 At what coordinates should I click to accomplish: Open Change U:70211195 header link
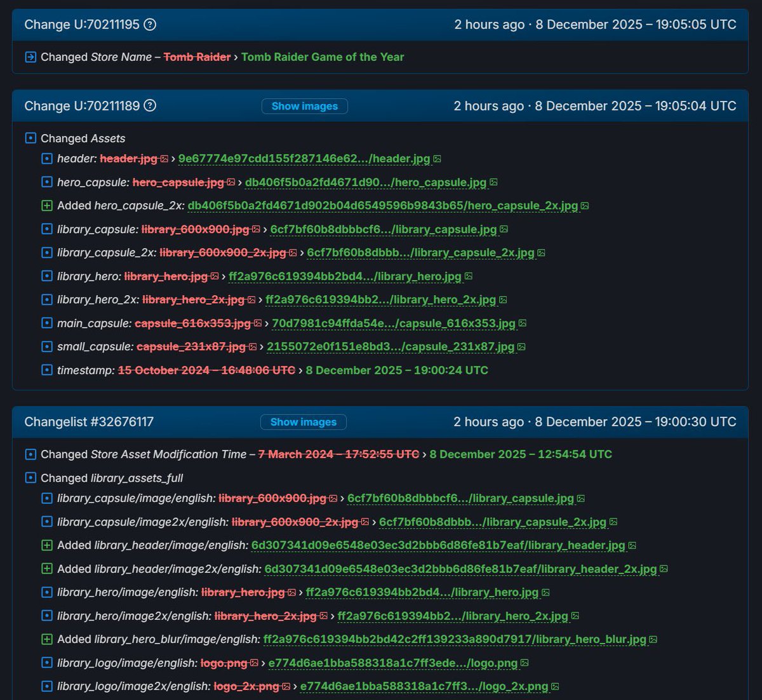pyautogui.click(x=82, y=25)
